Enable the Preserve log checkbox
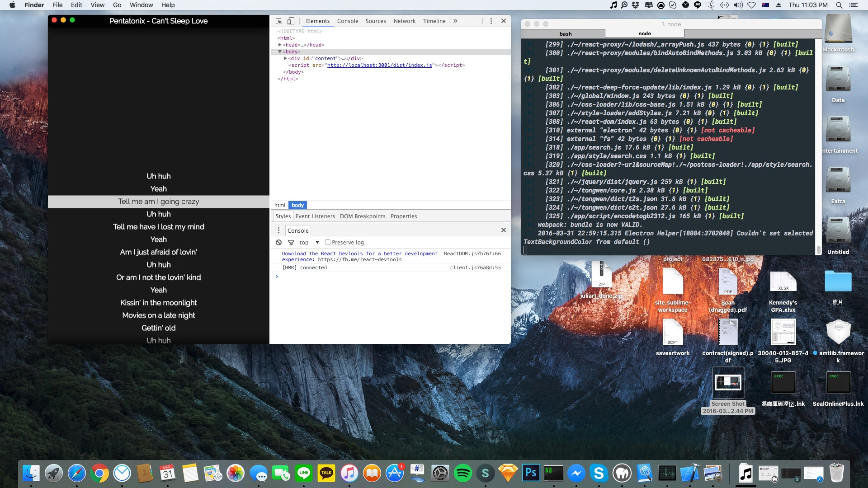The width and height of the screenshot is (868, 488). 328,243
